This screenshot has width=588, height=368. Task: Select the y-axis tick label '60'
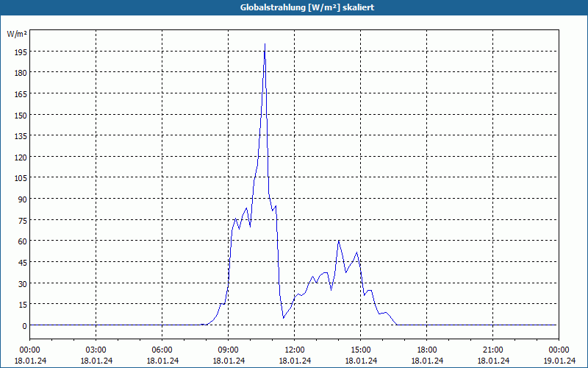pyautogui.click(x=23, y=241)
